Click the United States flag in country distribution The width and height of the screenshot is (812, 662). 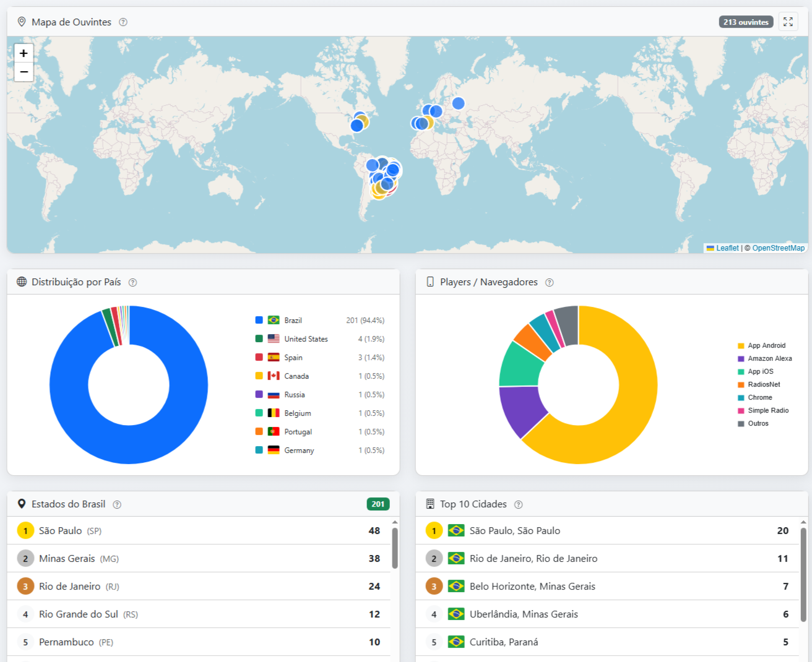pos(274,338)
